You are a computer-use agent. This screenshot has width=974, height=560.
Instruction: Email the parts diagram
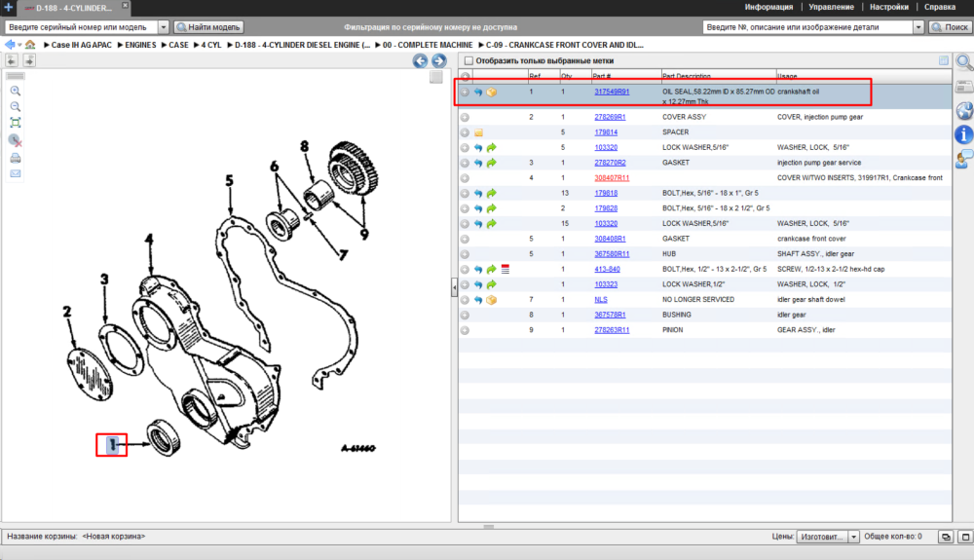pos(16,173)
